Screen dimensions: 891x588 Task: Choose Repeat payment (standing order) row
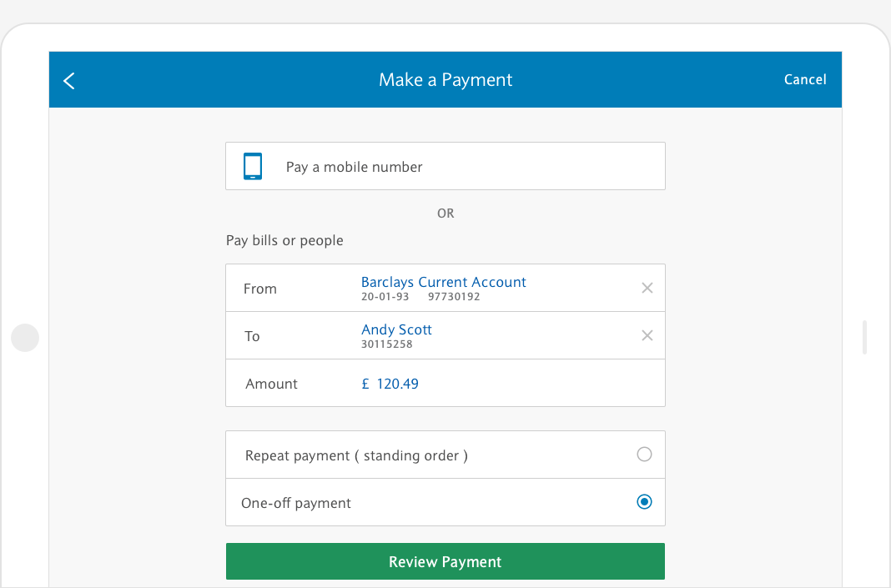coord(445,455)
